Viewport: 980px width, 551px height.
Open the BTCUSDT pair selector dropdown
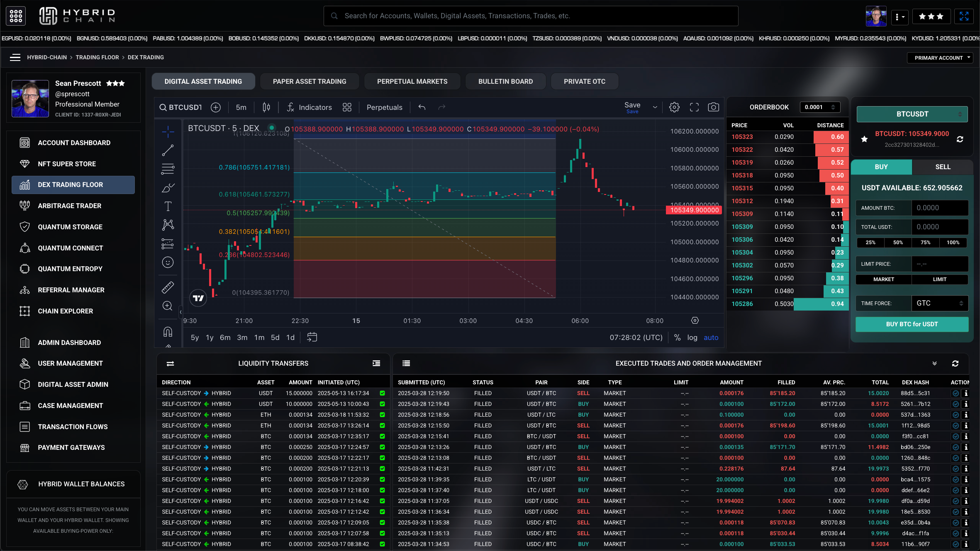(912, 114)
